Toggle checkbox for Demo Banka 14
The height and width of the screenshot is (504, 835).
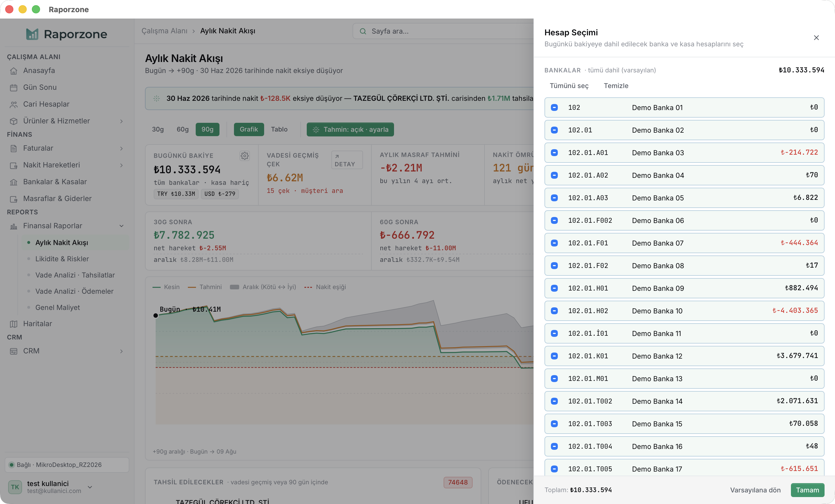(x=554, y=401)
